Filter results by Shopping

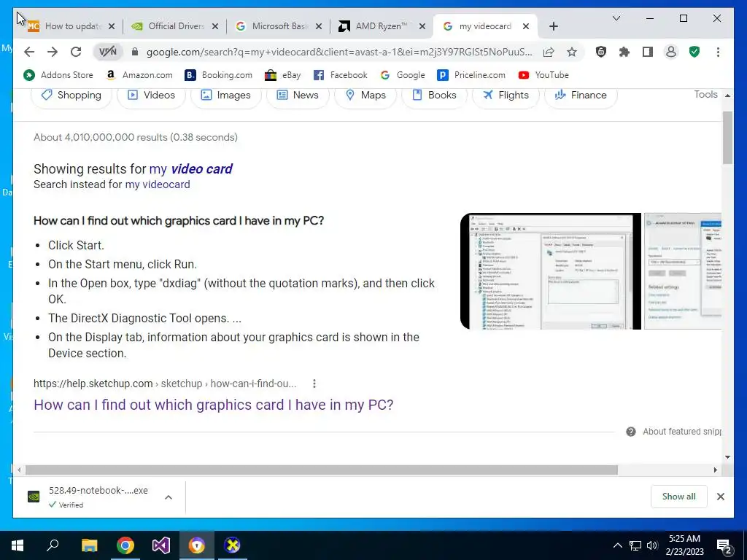[x=71, y=96]
